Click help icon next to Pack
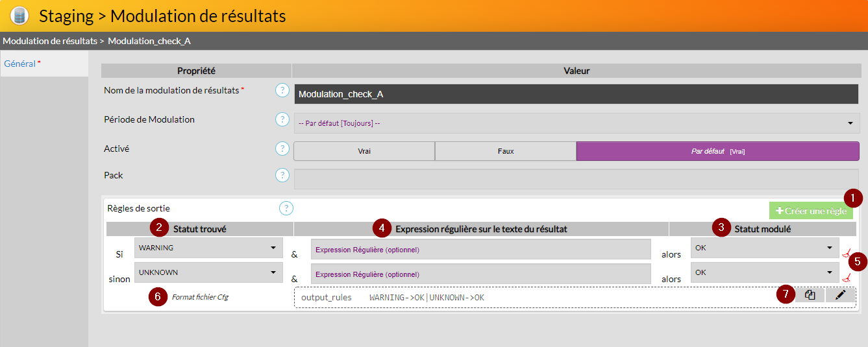 tap(282, 176)
